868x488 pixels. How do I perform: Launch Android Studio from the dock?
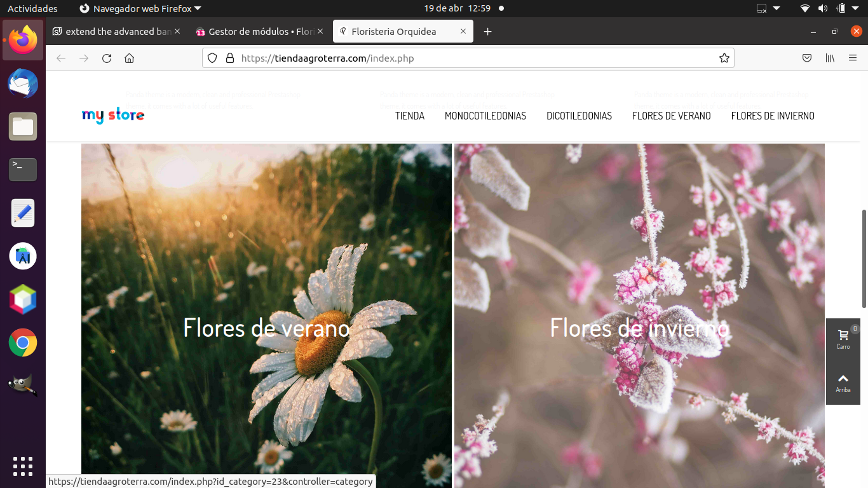point(23,256)
